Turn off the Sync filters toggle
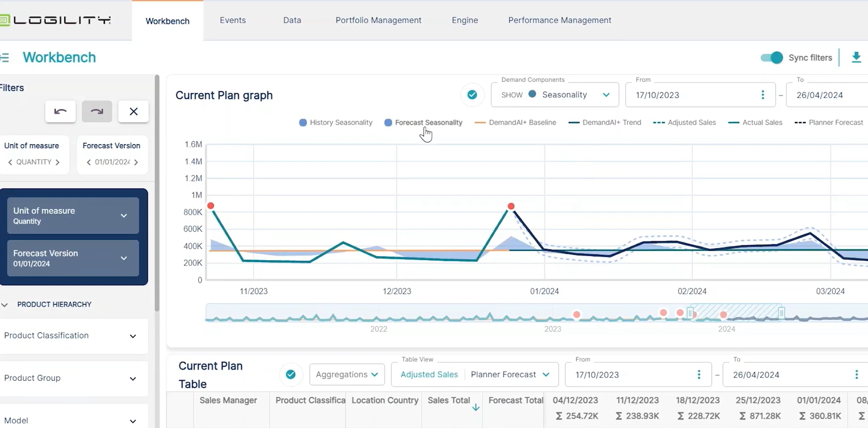Screen dimensions: 868x428 pos(771,58)
